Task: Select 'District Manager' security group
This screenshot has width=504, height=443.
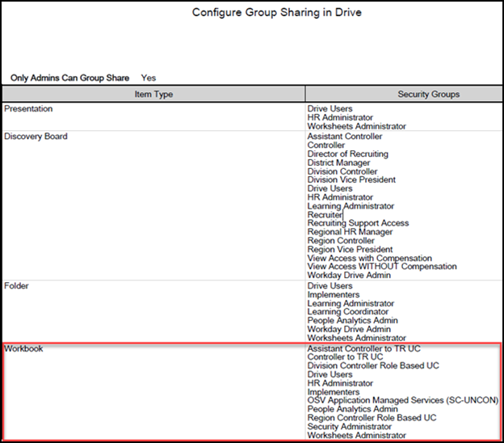Action: tap(338, 162)
